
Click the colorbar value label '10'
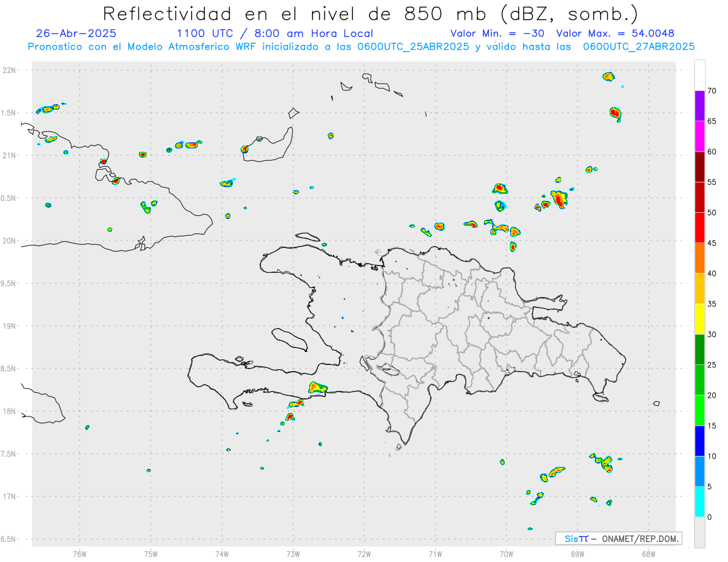712,456
